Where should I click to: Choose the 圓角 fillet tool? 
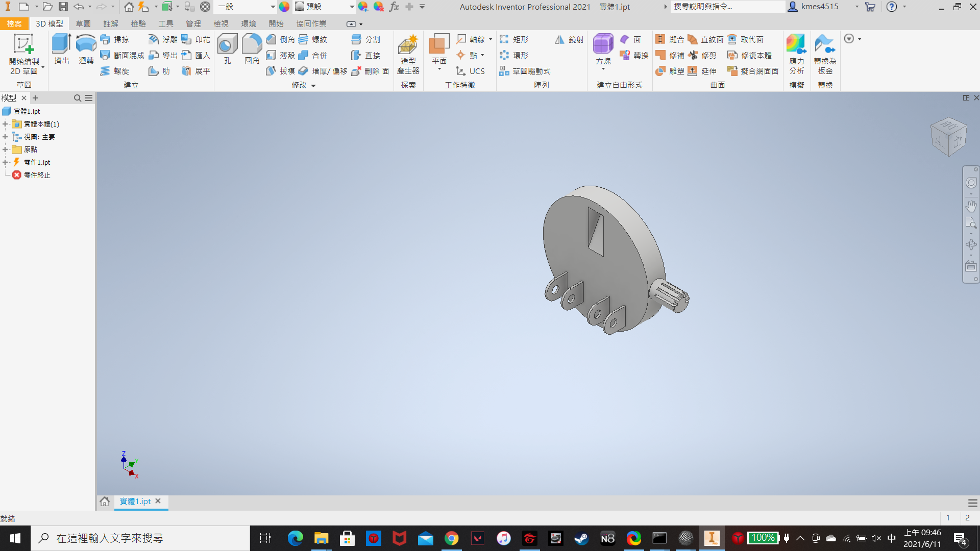tap(252, 49)
